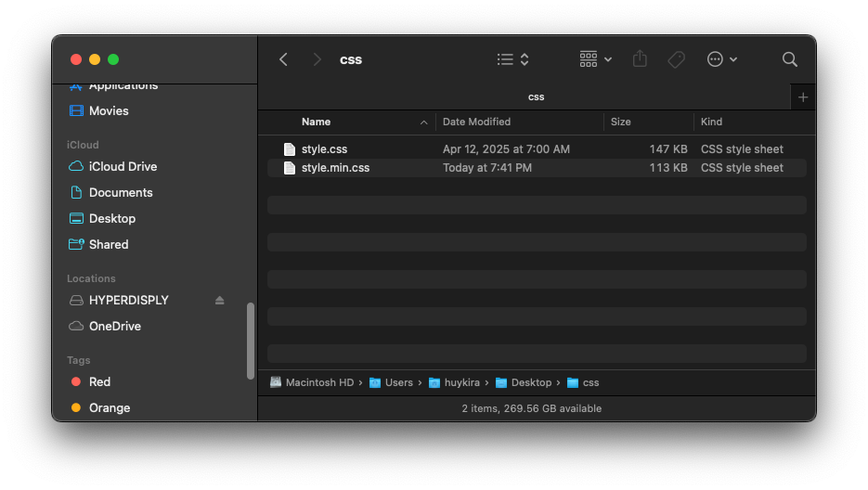The width and height of the screenshot is (868, 490).
Task: Sort files by the Size column
Action: click(621, 122)
